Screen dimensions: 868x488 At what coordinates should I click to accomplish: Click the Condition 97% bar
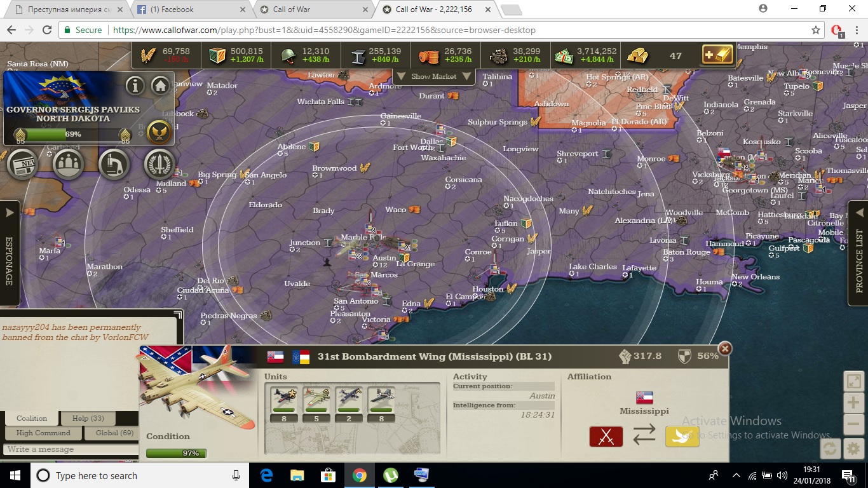coord(176,453)
